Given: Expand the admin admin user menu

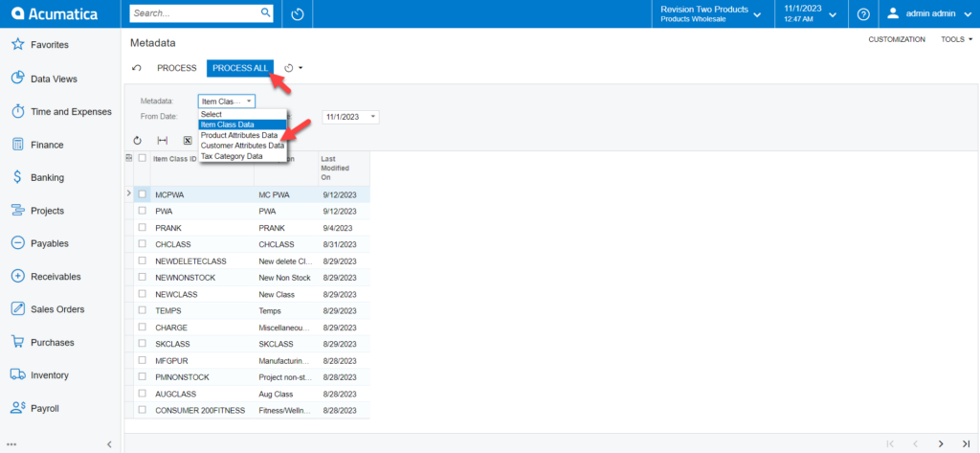Looking at the screenshot, I should 929,13.
